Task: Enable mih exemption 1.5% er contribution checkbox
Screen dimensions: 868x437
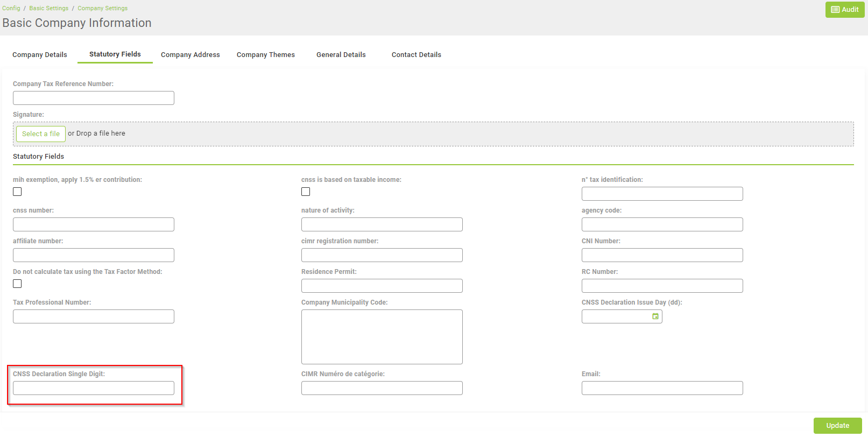Action: (x=17, y=192)
